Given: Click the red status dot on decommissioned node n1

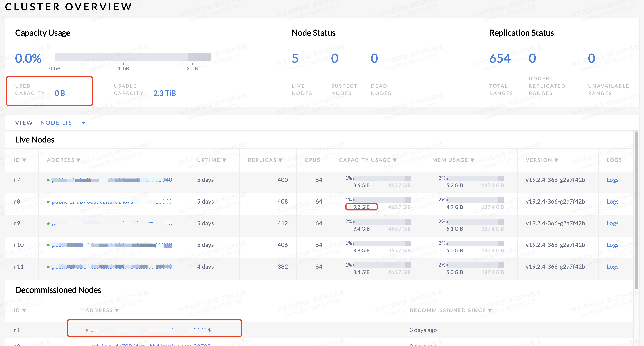Looking at the screenshot, I should pos(87,330).
